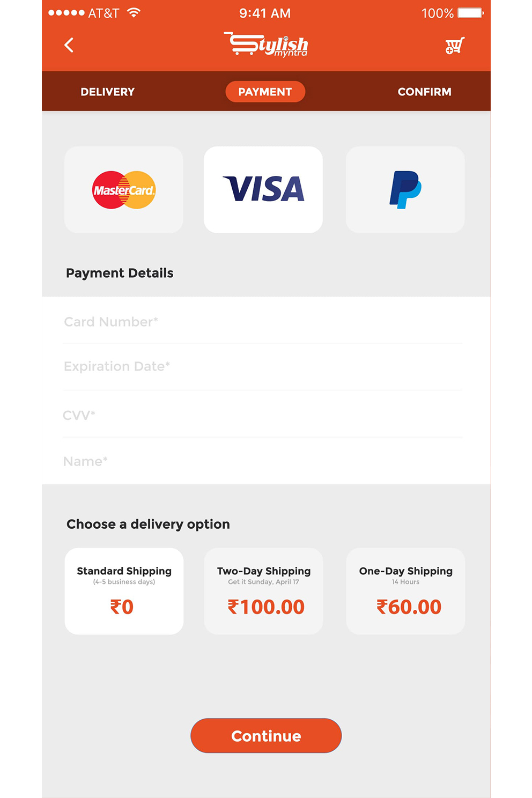The width and height of the screenshot is (532, 798).
Task: Select Standard Shipping option
Action: (124, 591)
